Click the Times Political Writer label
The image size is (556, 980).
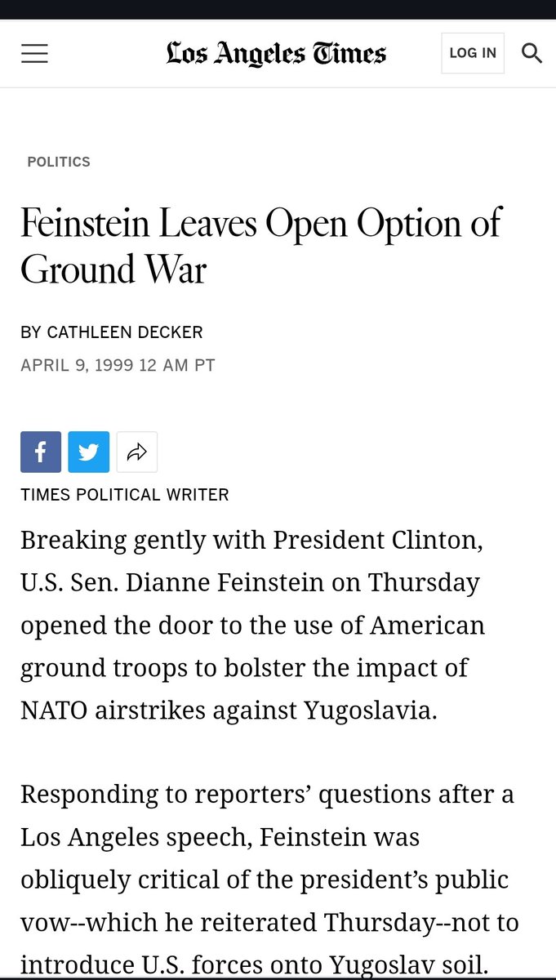pyautogui.click(x=125, y=494)
